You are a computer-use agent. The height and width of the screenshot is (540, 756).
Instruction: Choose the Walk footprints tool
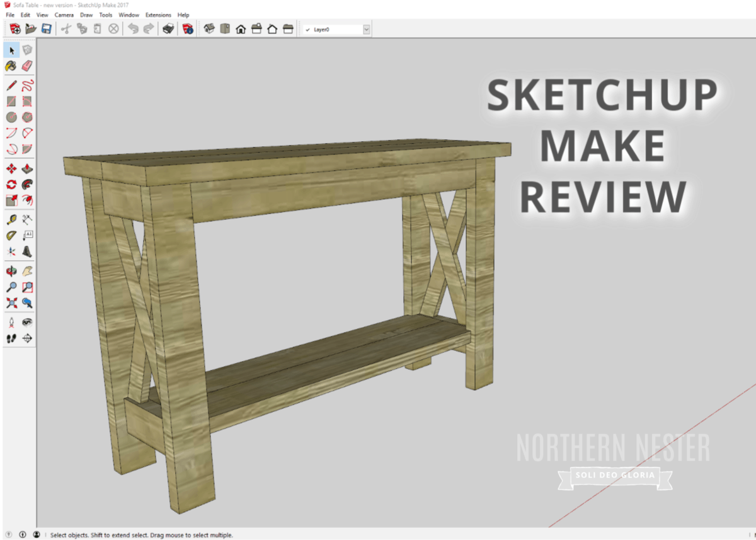[11, 338]
